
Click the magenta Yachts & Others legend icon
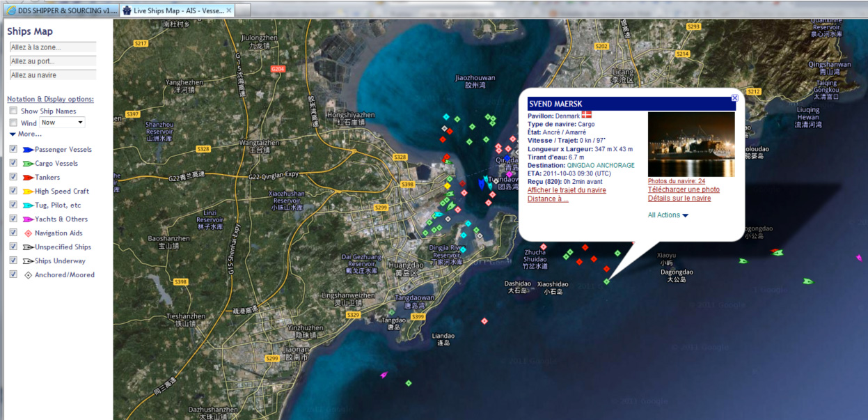[x=28, y=219]
